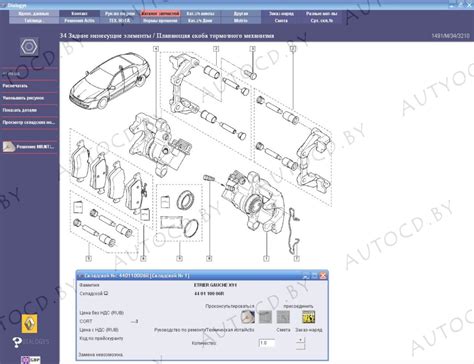The image size is (474, 364).
Task: Click the middle gray technical note icon
Action: point(265,317)
